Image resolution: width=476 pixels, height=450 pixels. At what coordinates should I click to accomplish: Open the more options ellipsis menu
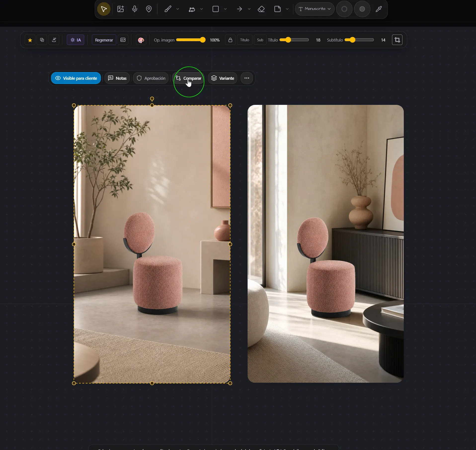[247, 78]
